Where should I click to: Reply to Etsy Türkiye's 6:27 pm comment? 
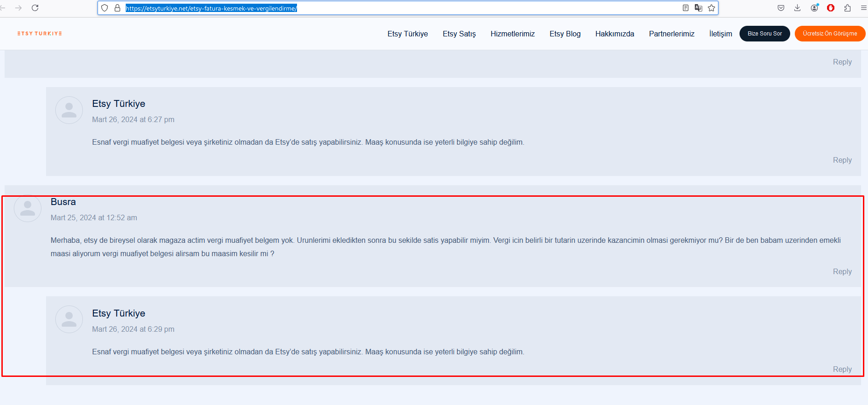click(842, 160)
